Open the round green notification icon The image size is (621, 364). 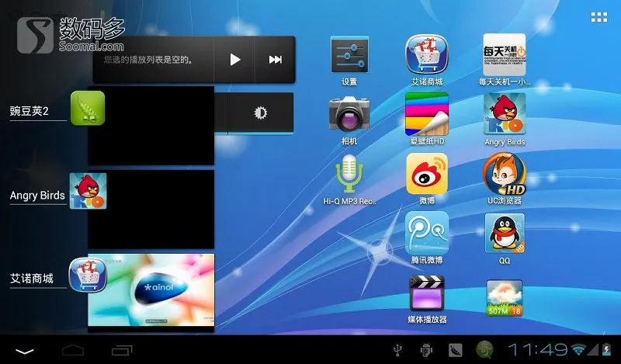click(484, 350)
